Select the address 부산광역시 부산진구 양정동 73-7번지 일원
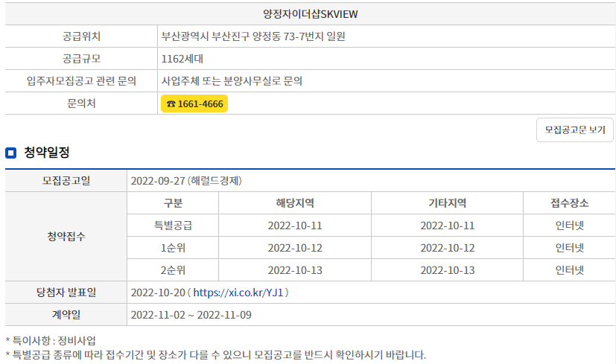Screen dimensions: 616x364 [x=253, y=36]
